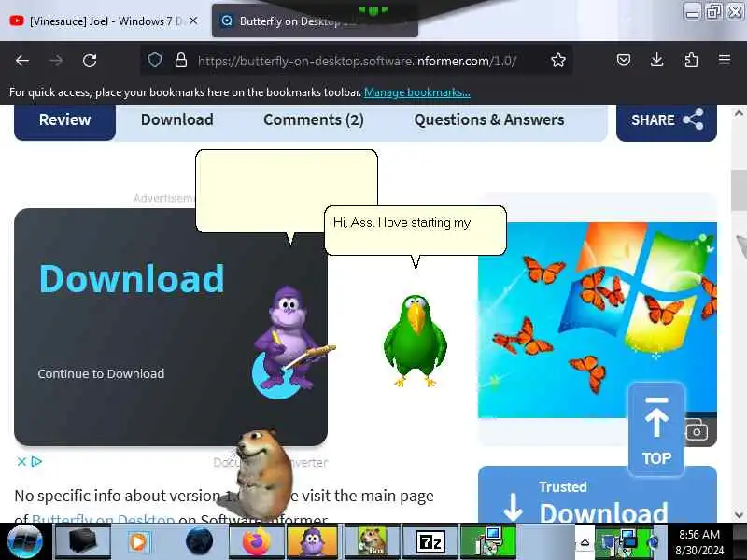Click the vertical scrollbar thumb
747x560 pixels.
click(x=739, y=190)
